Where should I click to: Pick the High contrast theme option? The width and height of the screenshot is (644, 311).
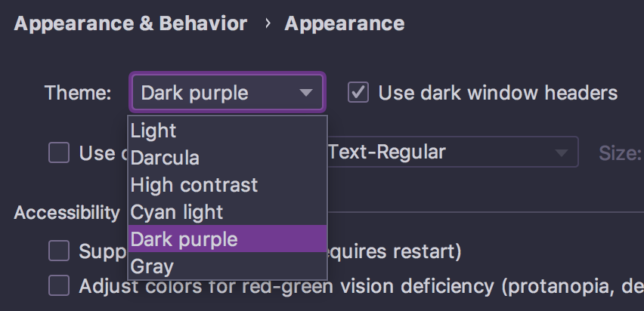pos(227,185)
